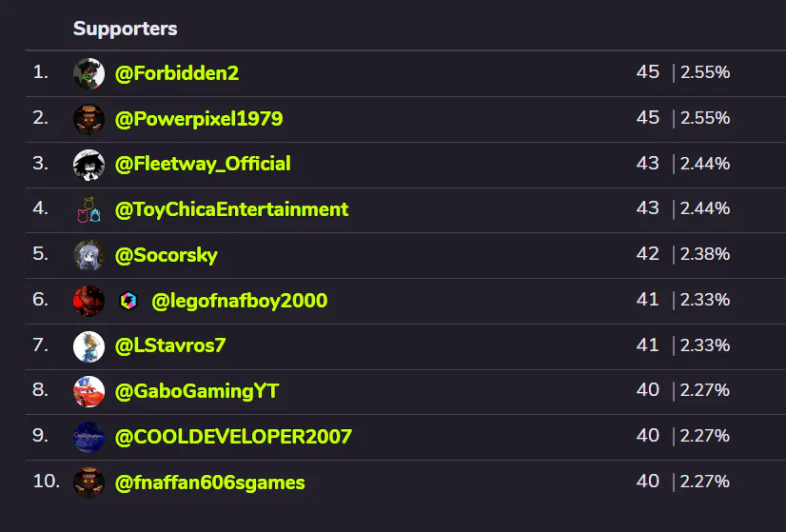Click @fnaffan606sgames's profile avatar
Screen dimensions: 786x532
point(88,483)
